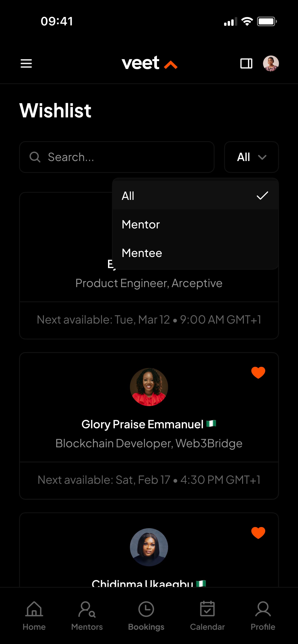The image size is (298, 644).
Task: Switch to the Calendar tab
Action: click(x=207, y=615)
